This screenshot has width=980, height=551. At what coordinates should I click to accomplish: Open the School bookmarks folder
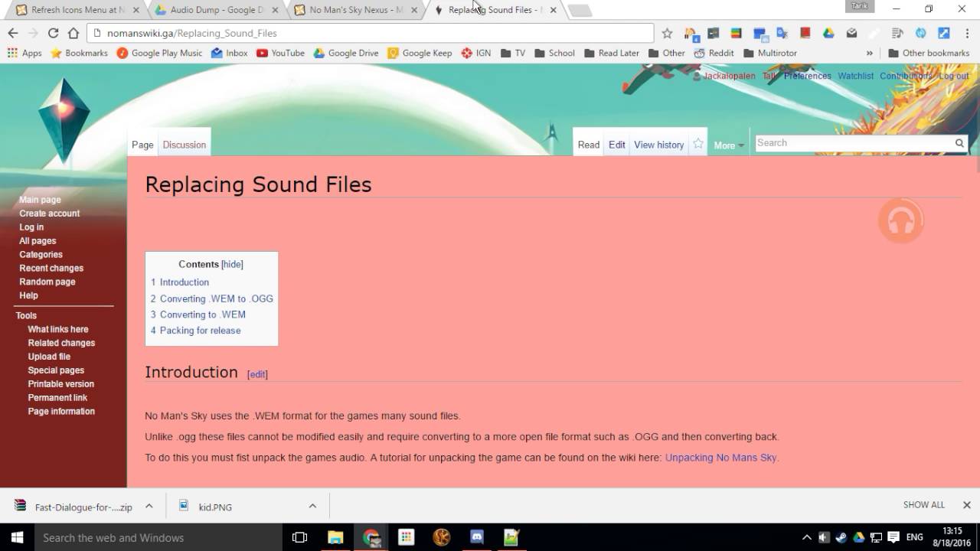[555, 53]
